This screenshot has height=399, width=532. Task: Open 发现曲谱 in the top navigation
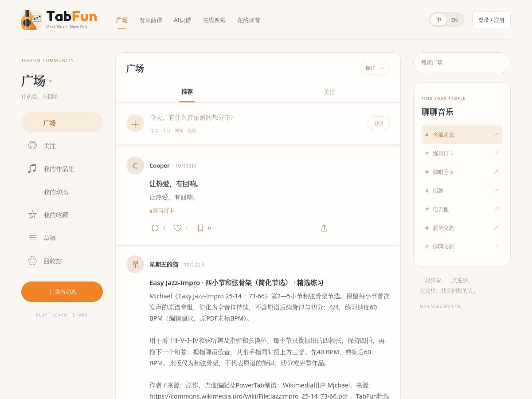[x=151, y=20]
